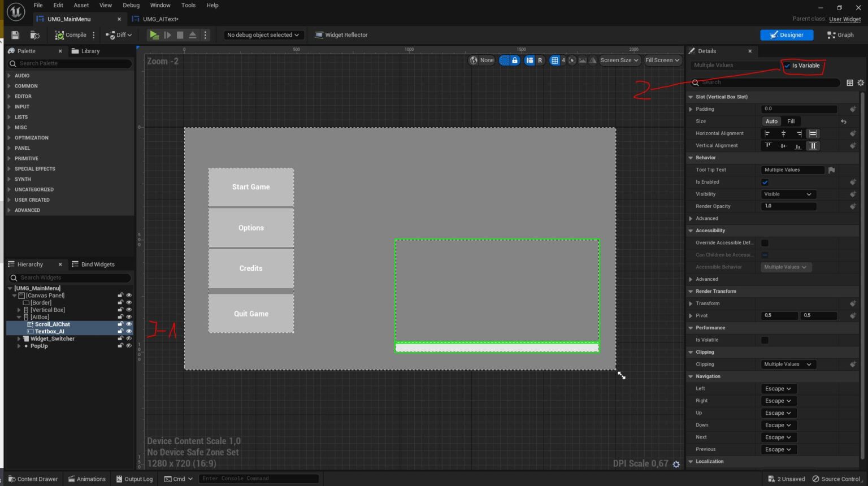Enable the Is Variable checkbox
The width and height of the screenshot is (868, 486).
787,66
